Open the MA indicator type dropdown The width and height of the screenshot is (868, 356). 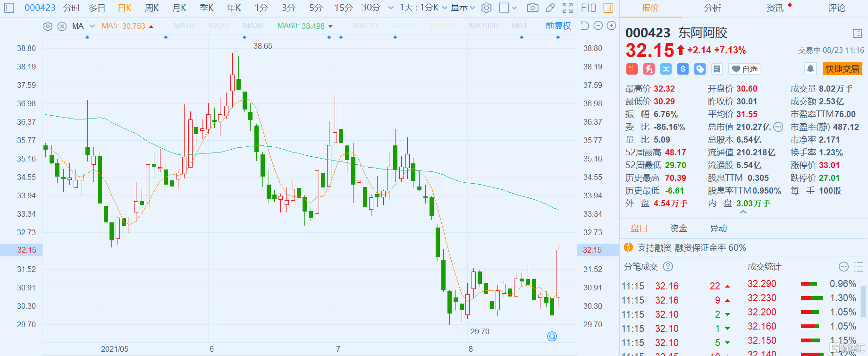coord(84,26)
